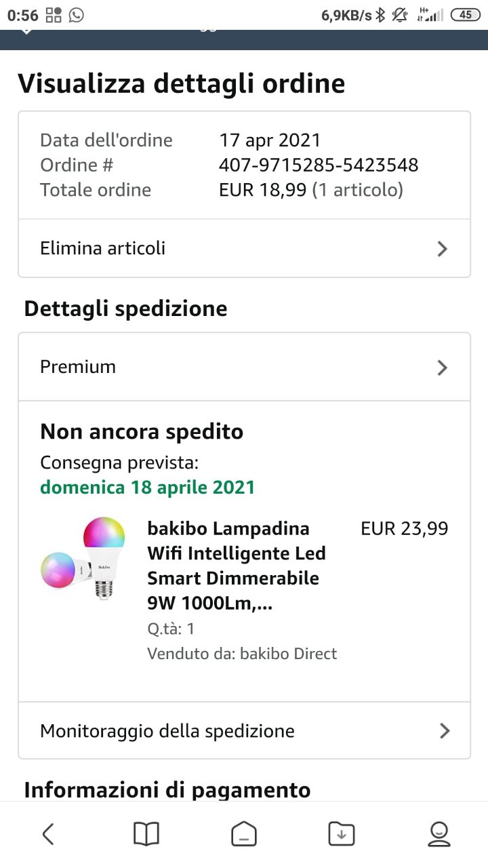488x868 pixels.
Task: Tap the browser back arrow
Action: (x=48, y=833)
